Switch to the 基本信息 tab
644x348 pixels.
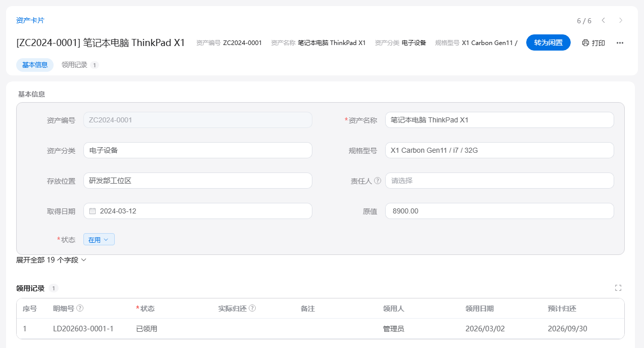click(x=35, y=65)
